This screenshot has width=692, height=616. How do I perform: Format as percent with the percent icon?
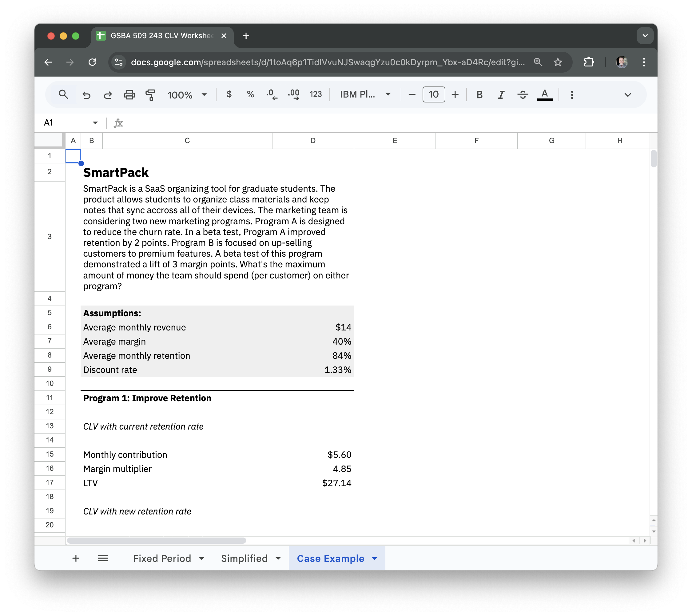[x=250, y=94]
